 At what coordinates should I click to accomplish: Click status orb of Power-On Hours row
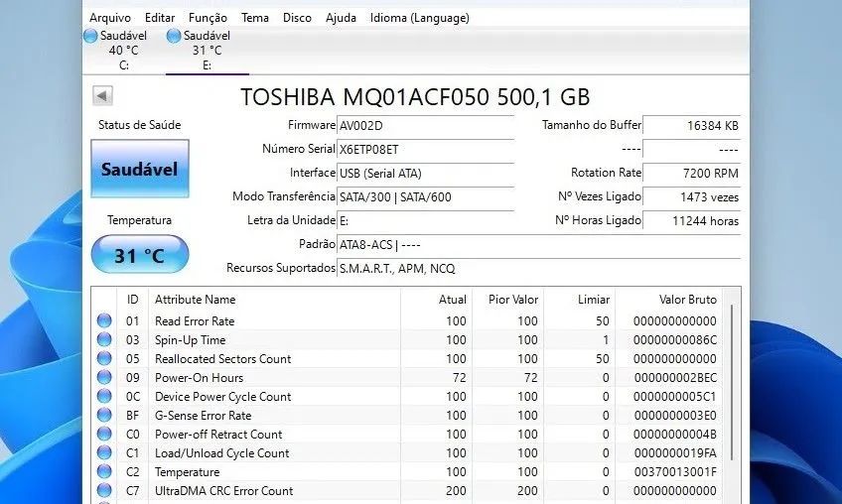[104, 377]
